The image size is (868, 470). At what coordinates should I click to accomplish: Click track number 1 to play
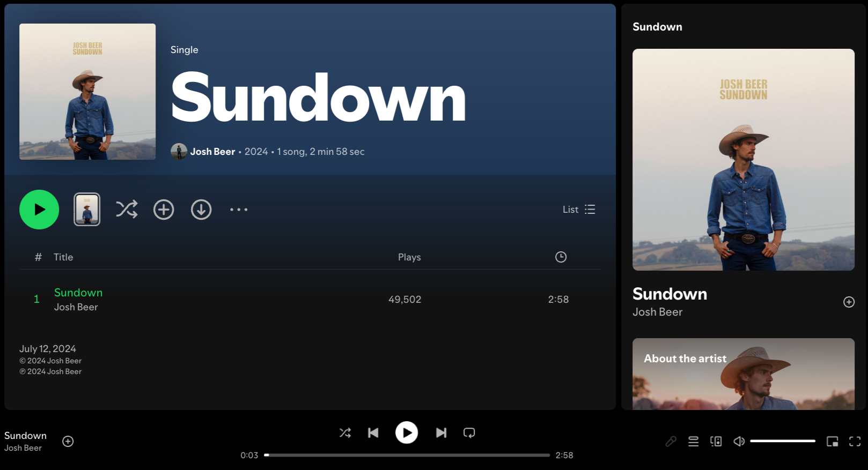[36, 299]
